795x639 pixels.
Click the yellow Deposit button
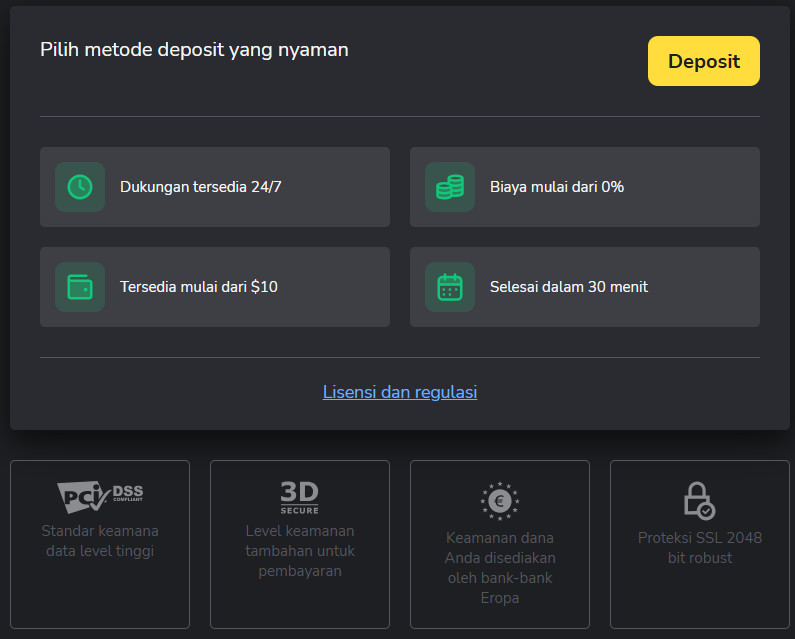703,61
